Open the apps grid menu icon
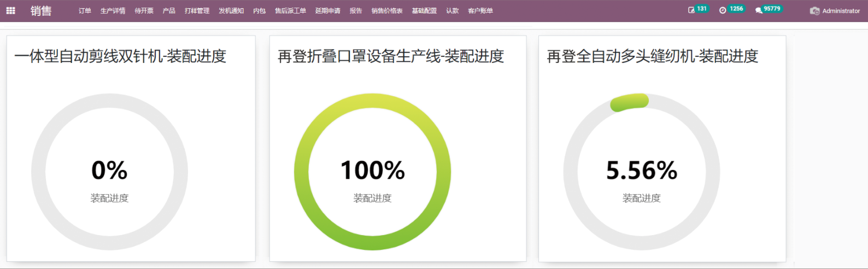Screen dimensions: 868x269 [10, 10]
